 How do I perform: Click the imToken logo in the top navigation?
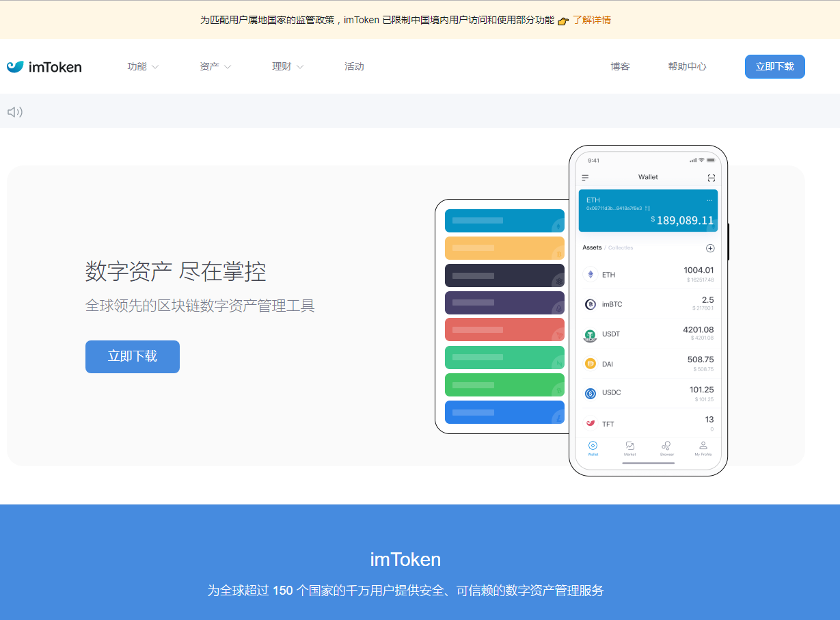pos(44,66)
